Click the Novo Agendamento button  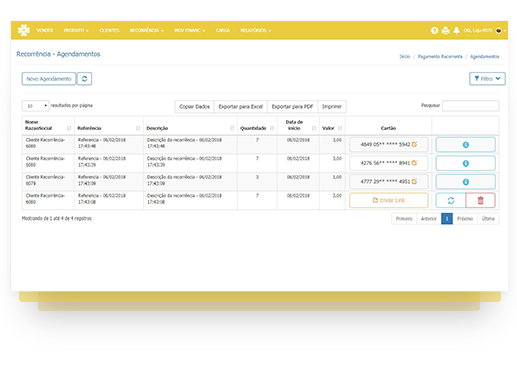(x=49, y=79)
